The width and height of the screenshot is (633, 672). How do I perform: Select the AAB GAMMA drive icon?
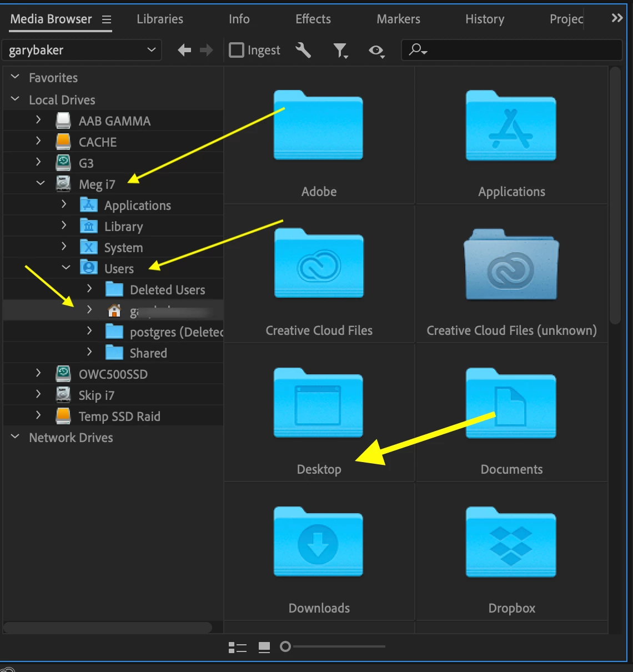[63, 121]
